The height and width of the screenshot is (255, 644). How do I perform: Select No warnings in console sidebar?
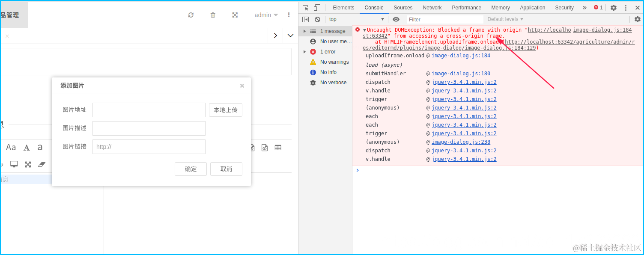point(325,62)
